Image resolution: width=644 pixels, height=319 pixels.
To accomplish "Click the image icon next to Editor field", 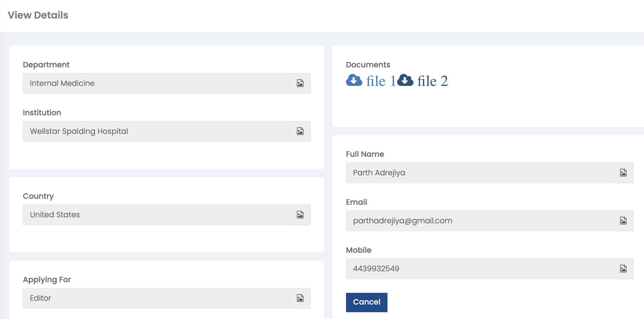I will coord(300,298).
